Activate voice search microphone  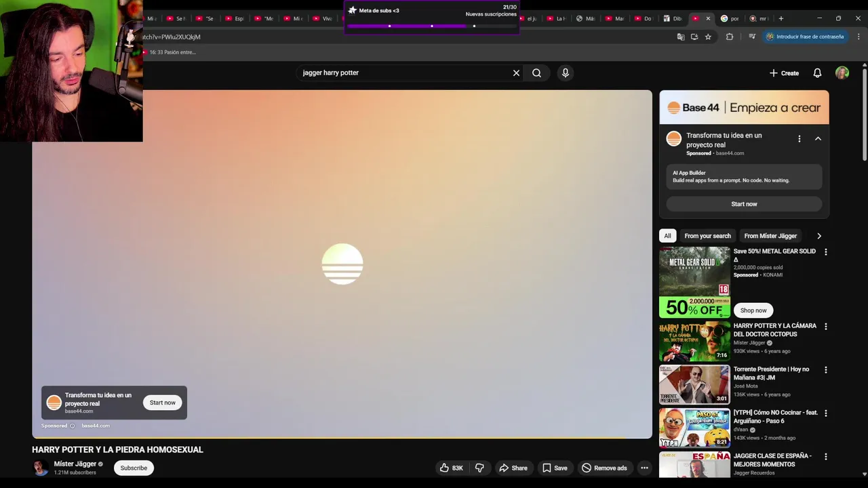pos(565,73)
